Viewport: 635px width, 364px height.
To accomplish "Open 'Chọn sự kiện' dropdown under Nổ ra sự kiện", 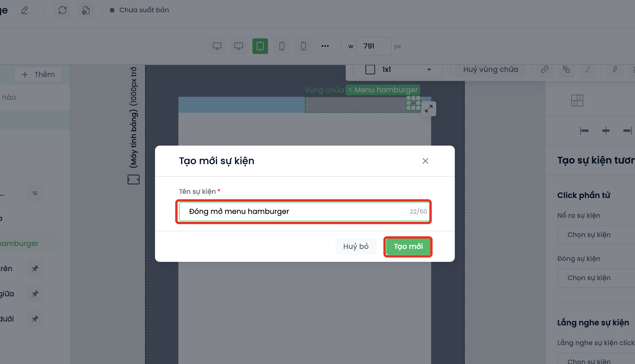I will [595, 235].
